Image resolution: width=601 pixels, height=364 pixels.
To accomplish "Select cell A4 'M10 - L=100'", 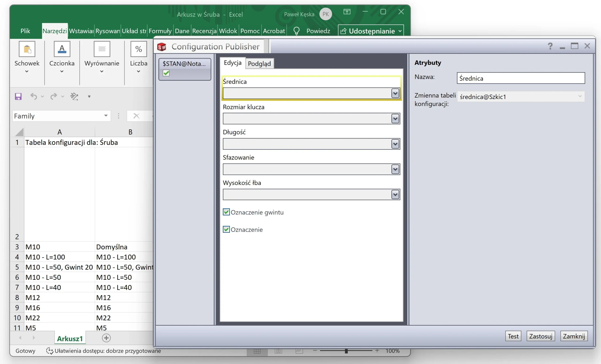I will (60, 257).
